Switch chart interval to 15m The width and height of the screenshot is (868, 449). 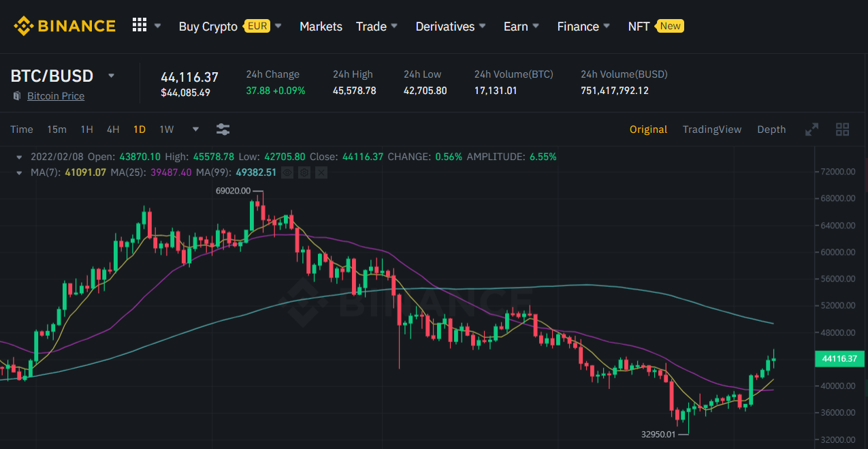coord(57,129)
